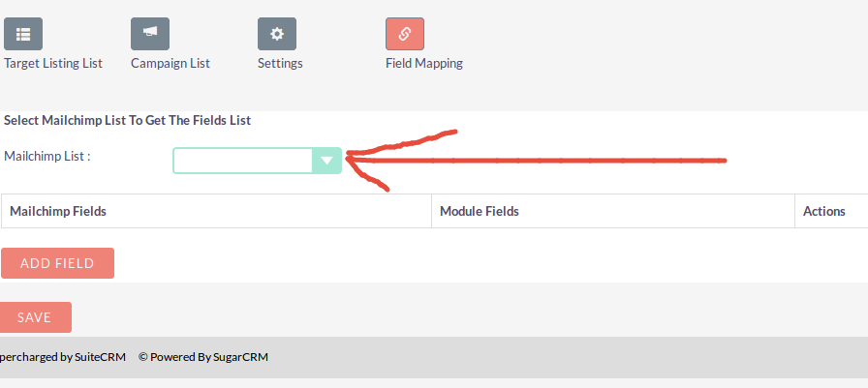Open the Settings gear icon
The height and width of the screenshot is (388, 868).
pos(277,34)
